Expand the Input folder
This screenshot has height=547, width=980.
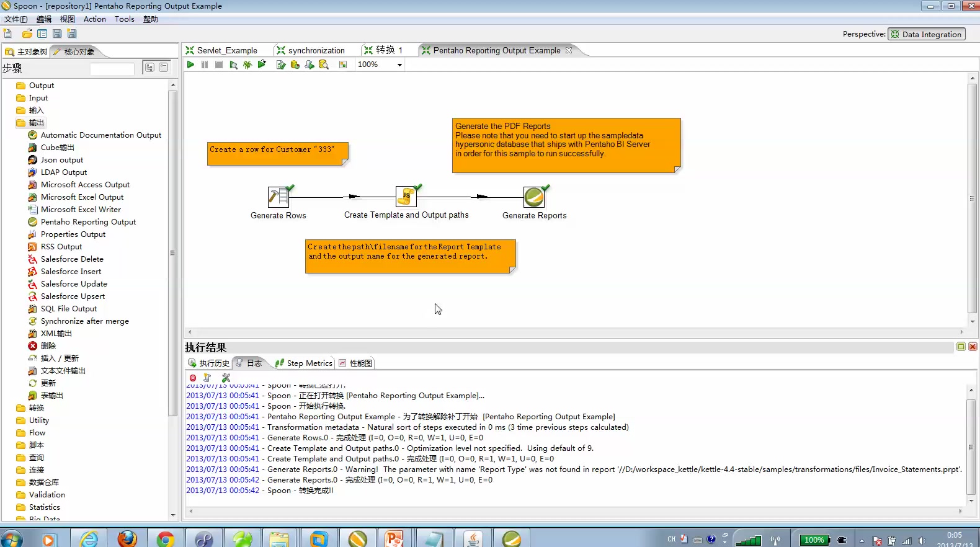(32, 98)
